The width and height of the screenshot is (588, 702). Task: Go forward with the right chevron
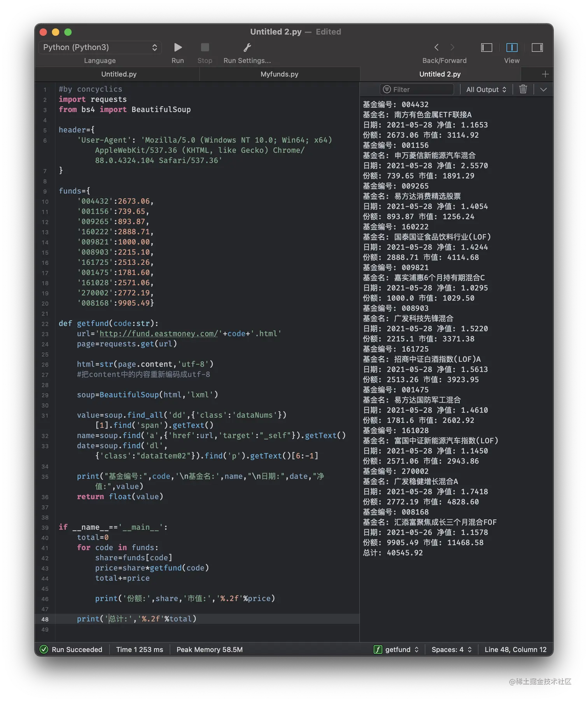click(x=452, y=47)
